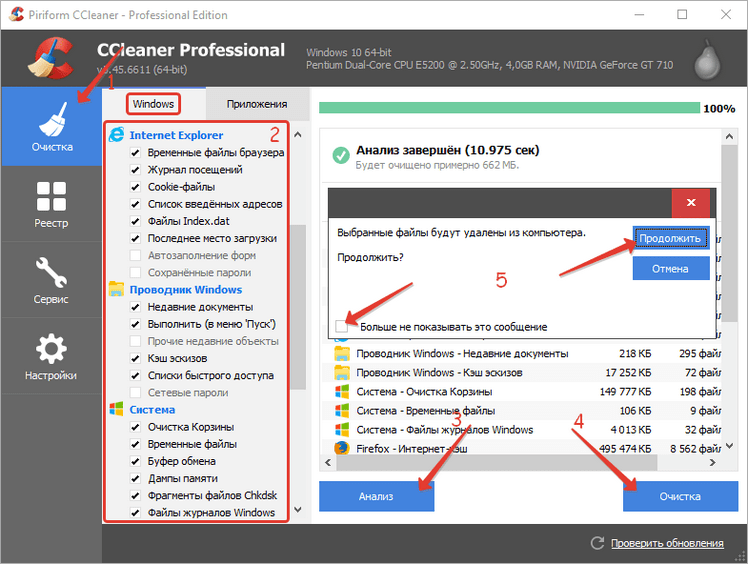
Task: Enable Автозаполнение форм checkbox
Action: click(x=135, y=256)
